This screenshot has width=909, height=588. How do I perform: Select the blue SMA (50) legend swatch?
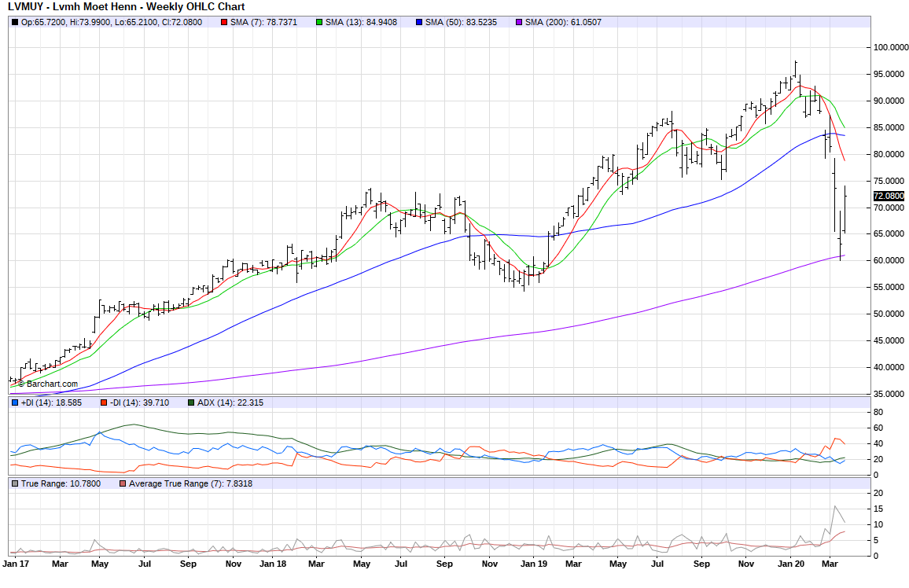point(419,23)
